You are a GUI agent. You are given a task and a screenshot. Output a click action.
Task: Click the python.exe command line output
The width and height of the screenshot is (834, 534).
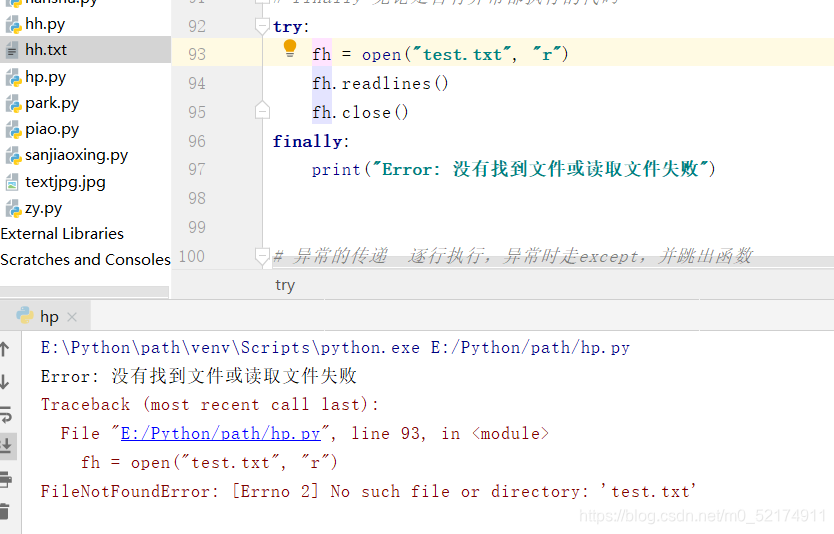pos(335,348)
